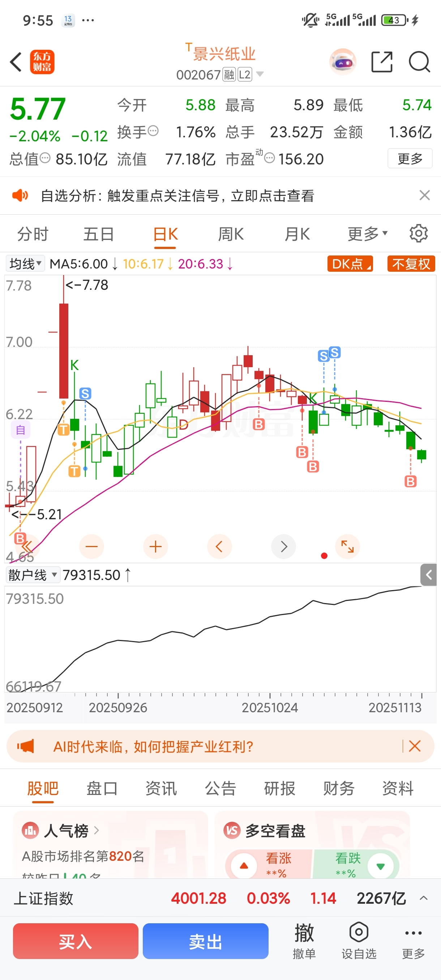441x980 pixels.
Task: Switch to 分时 chart tab
Action: 33,234
